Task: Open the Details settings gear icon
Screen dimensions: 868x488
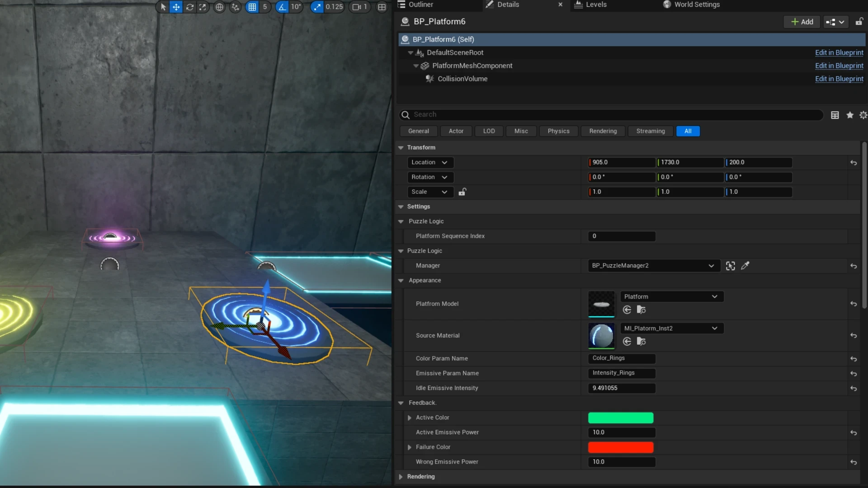Action: (x=863, y=115)
